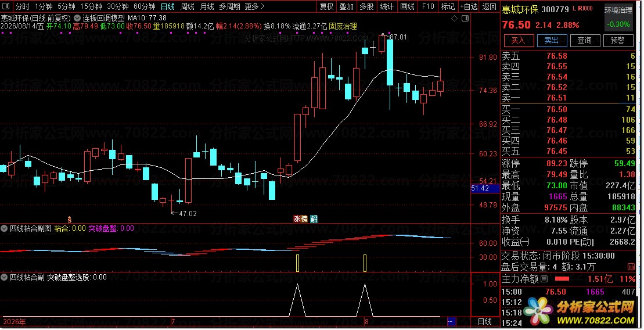Click stock name 惠城环保 in the quote panel

(520, 9)
